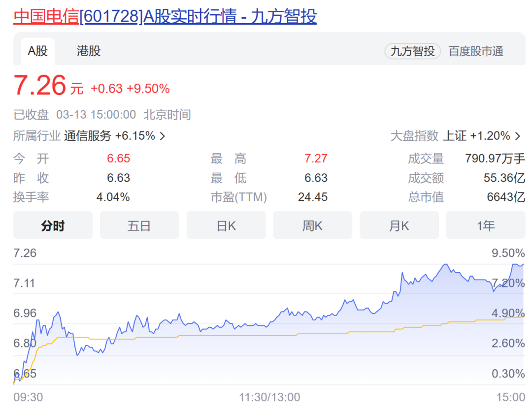The image size is (532, 411).
Task: Click the 成交量 value 790.97万手
Action: pyautogui.click(x=495, y=158)
